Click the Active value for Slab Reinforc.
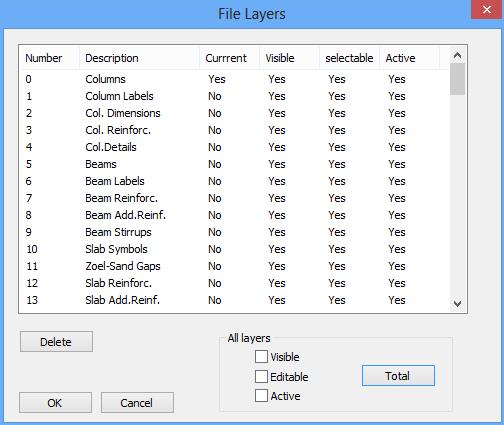Image resolution: width=504 pixels, height=425 pixels. tap(397, 283)
